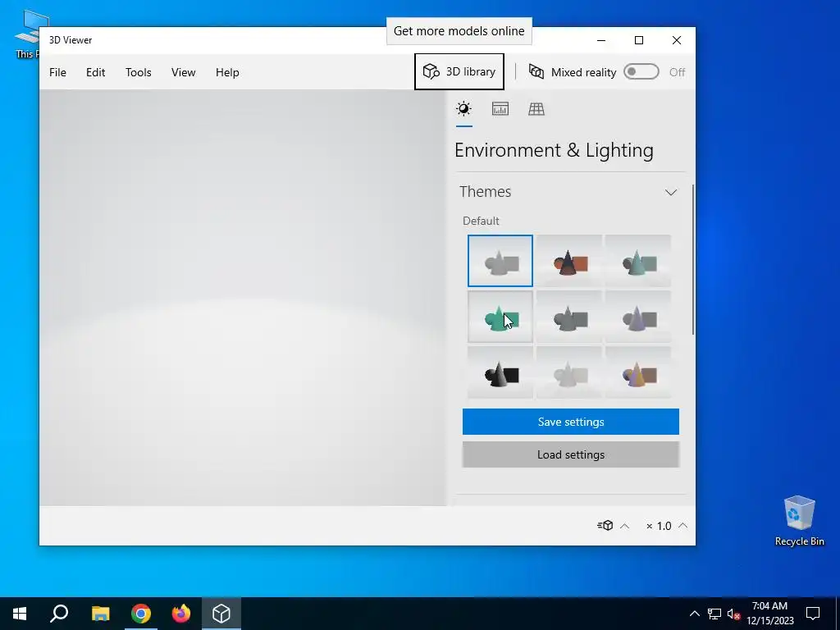Open the Windows Start menu

click(20, 614)
